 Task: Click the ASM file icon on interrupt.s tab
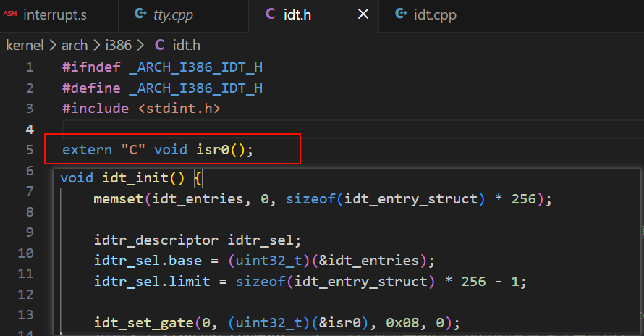pos(10,14)
